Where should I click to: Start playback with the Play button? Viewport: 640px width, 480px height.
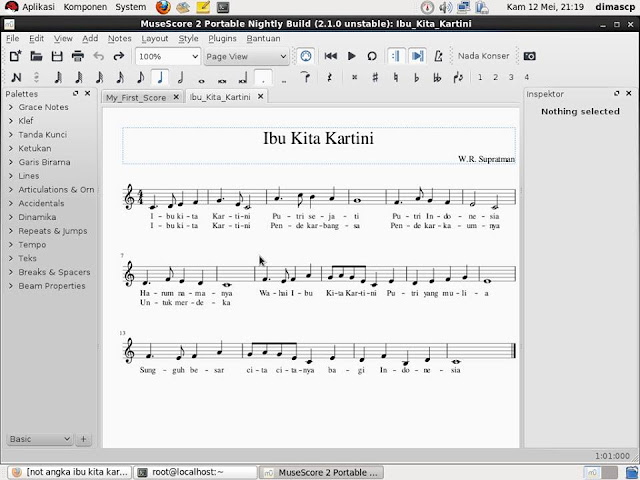click(351, 56)
